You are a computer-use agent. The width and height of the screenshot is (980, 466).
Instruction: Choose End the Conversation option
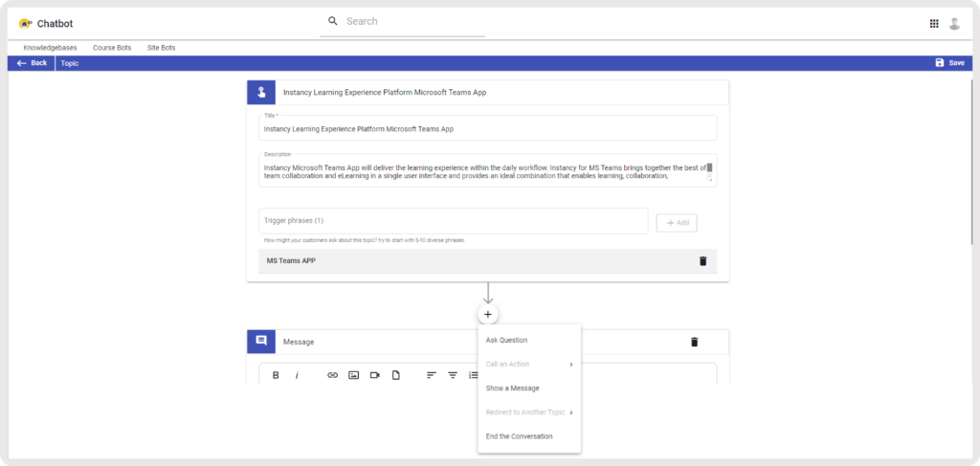click(520, 436)
